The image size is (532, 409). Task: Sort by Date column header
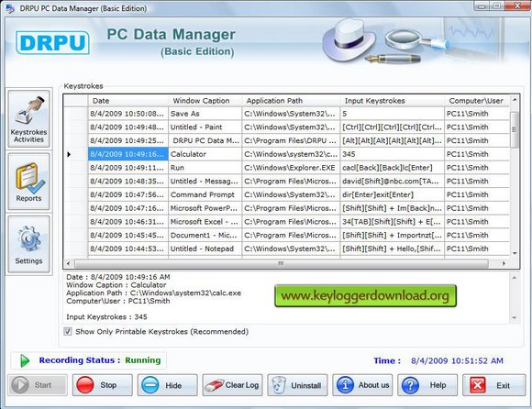128,101
